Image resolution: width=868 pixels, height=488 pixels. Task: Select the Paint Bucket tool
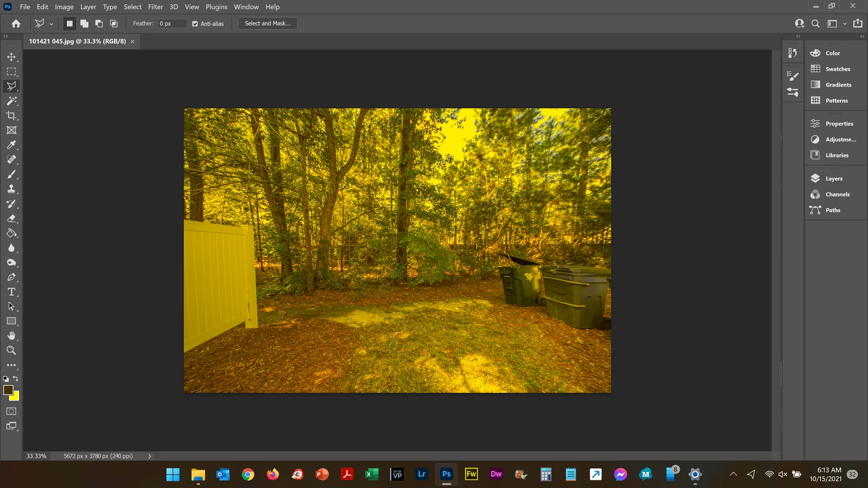coord(11,233)
